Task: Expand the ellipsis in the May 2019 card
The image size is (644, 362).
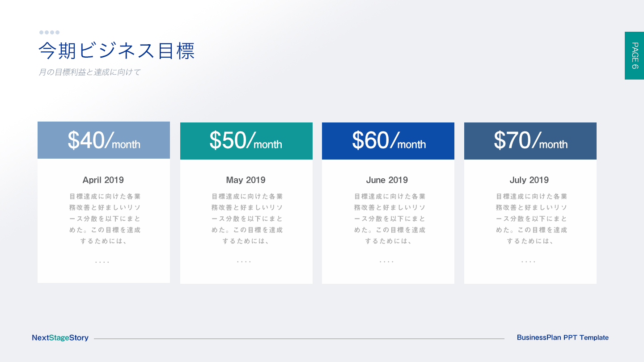Action: (244, 262)
